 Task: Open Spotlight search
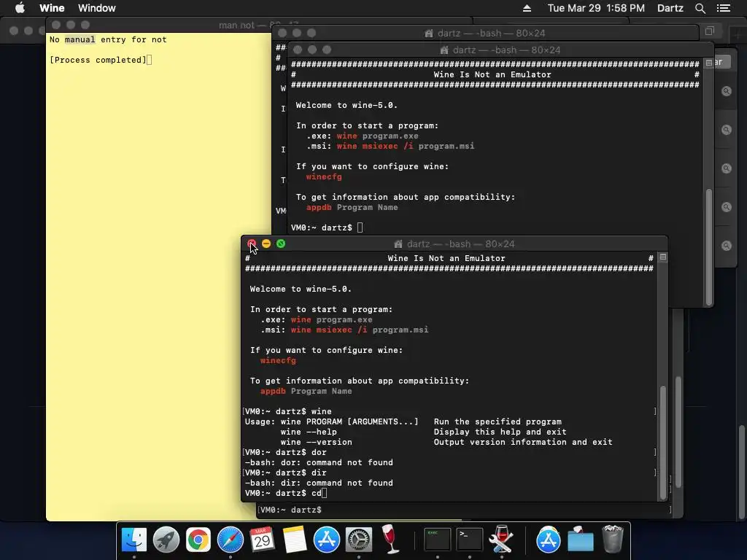point(700,8)
